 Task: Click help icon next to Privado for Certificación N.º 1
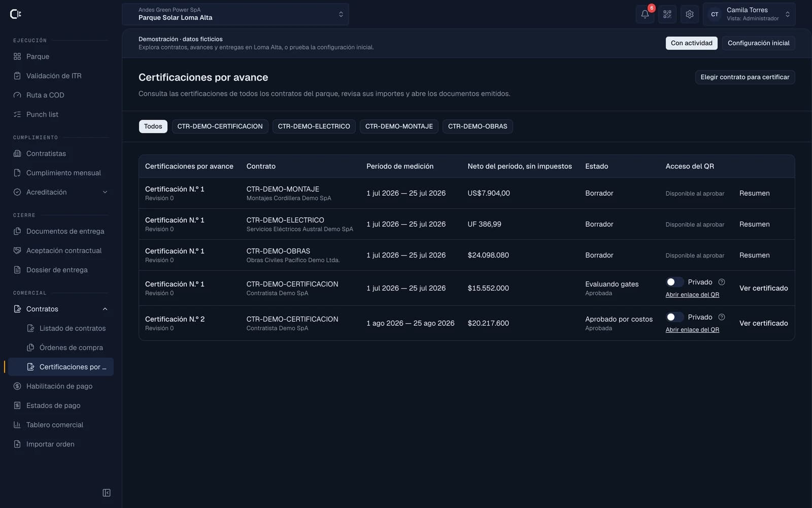click(x=722, y=282)
